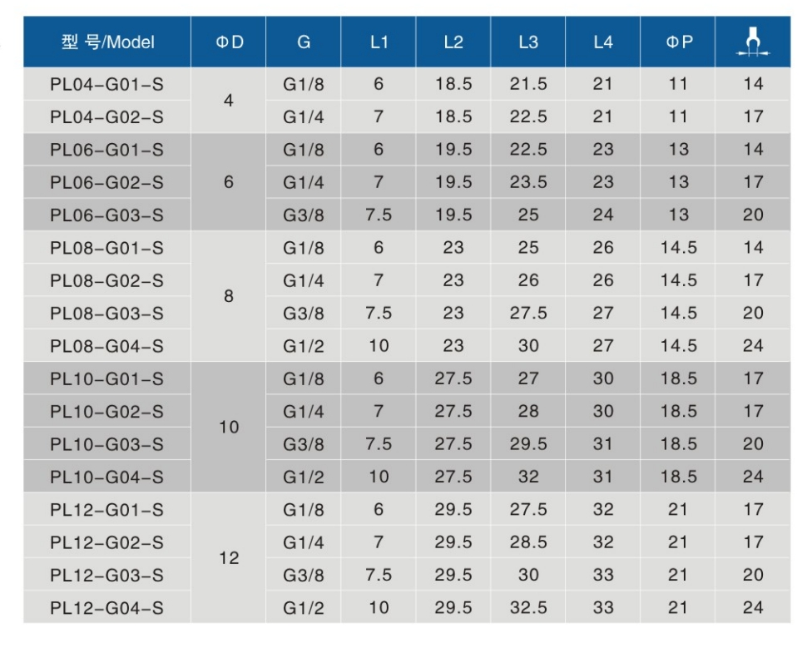Select the L1 column header
This screenshot has width=812, height=648.
379,42
